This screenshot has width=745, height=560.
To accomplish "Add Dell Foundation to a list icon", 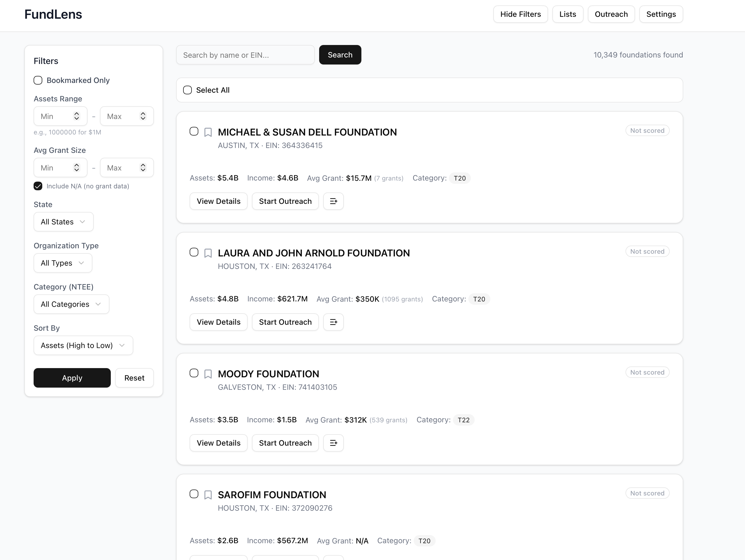I will click(x=333, y=201).
